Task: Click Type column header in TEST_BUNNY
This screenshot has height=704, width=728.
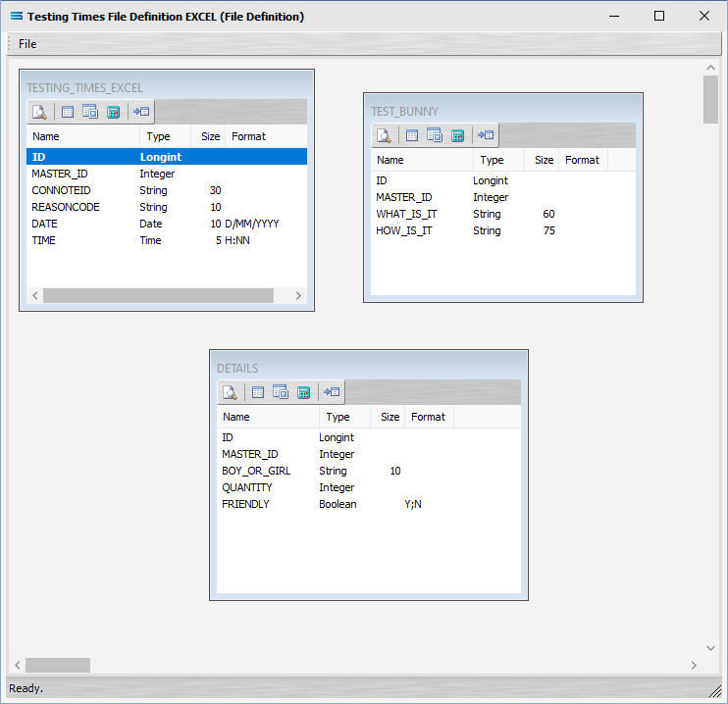Action: pyautogui.click(x=498, y=160)
